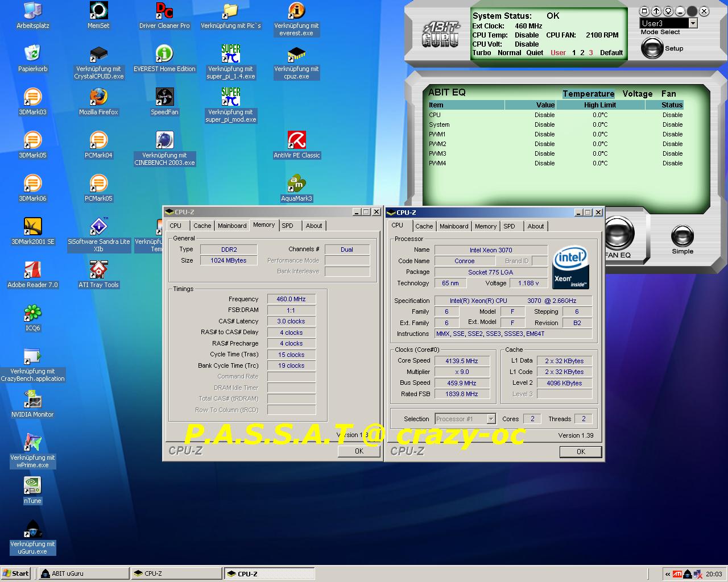
Task: Select User profile 1 in uGuru
Action: coord(574,53)
